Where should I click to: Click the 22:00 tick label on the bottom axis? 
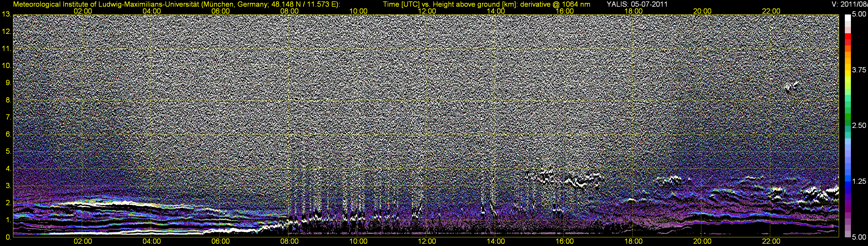point(771,241)
